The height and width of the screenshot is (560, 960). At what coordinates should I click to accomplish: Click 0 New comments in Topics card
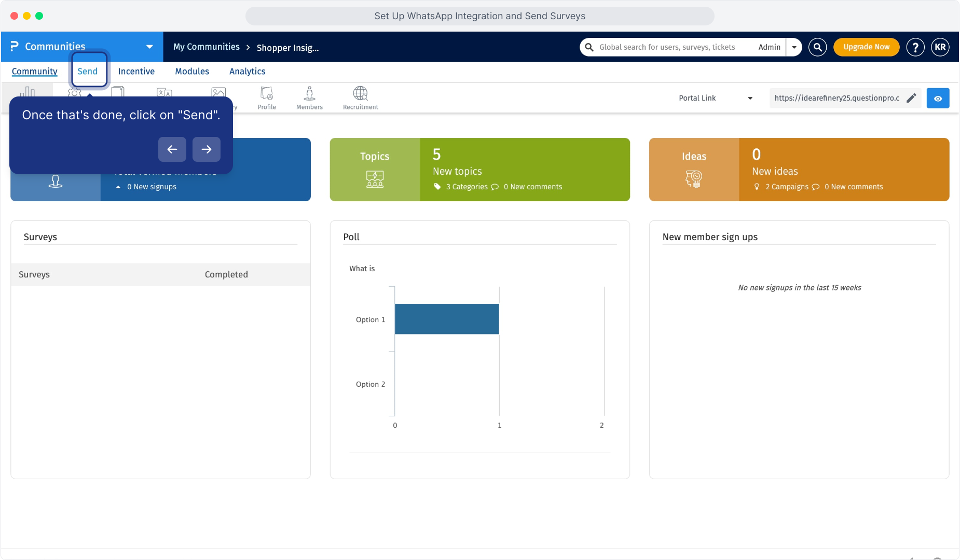(533, 187)
